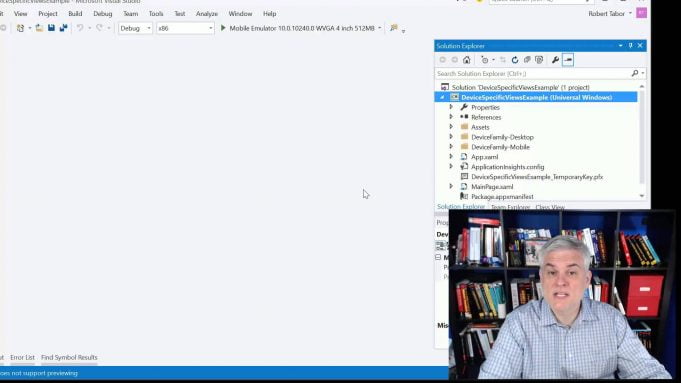Open Robert Tabor account dropdown
This screenshot has width=681, height=383.
(630, 13)
